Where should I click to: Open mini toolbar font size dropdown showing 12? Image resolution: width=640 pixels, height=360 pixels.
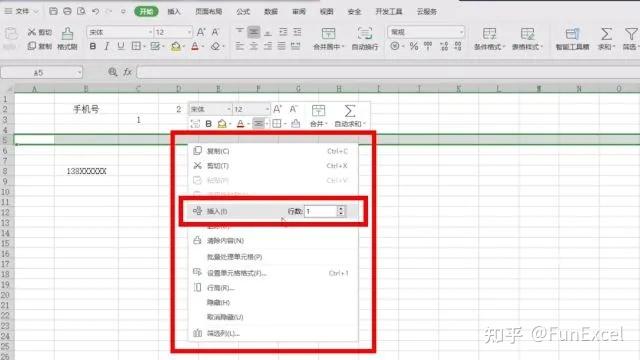pos(267,109)
